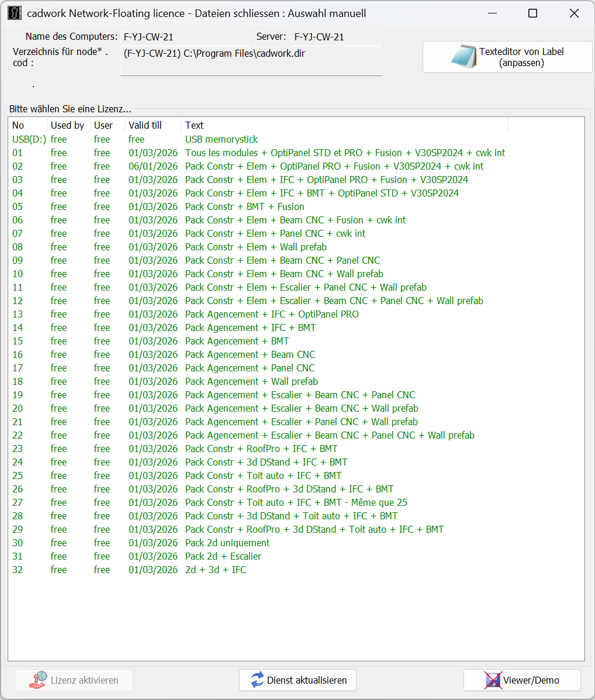Image resolution: width=595 pixels, height=700 pixels.
Task: Click the Server field showing F-YJ-CW-21
Action: (x=337, y=36)
